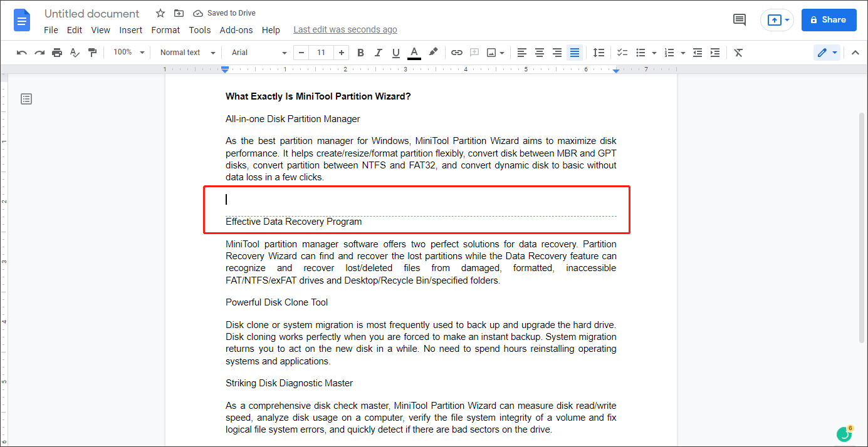The width and height of the screenshot is (868, 447).
Task: Toggle bold formatting
Action: [x=360, y=53]
